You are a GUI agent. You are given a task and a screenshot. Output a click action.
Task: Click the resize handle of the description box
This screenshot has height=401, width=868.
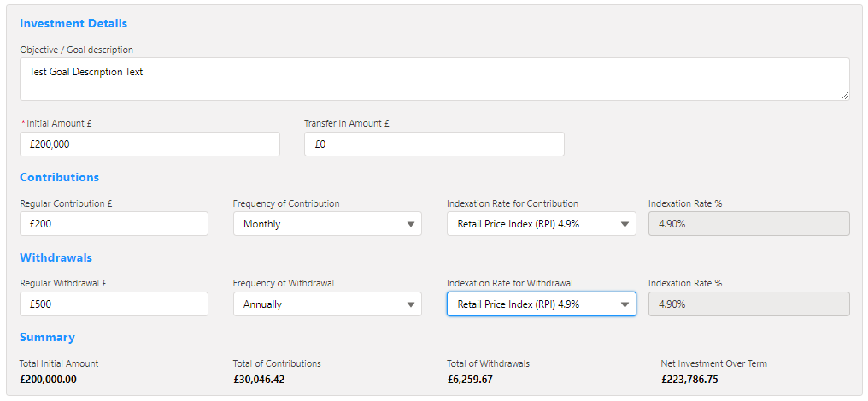pyautogui.click(x=845, y=96)
